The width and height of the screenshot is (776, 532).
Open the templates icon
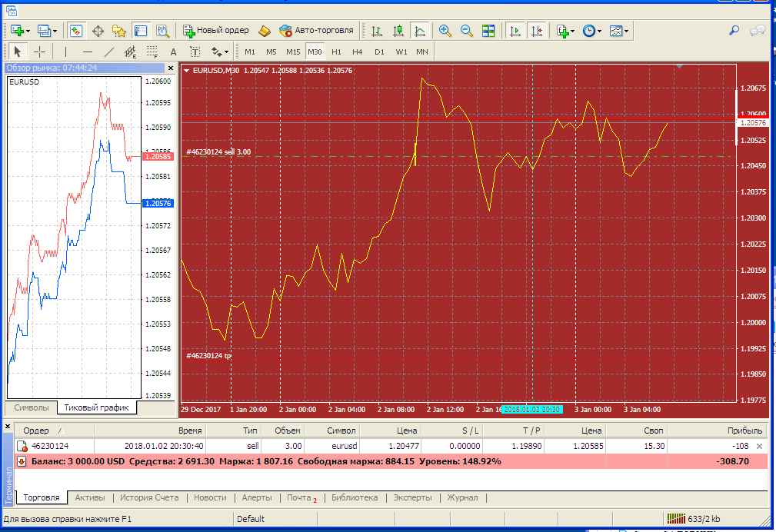[616, 31]
